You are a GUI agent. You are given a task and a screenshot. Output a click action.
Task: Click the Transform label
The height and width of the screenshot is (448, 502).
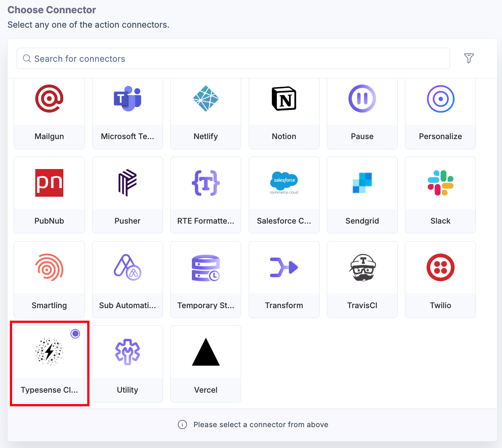pos(284,305)
